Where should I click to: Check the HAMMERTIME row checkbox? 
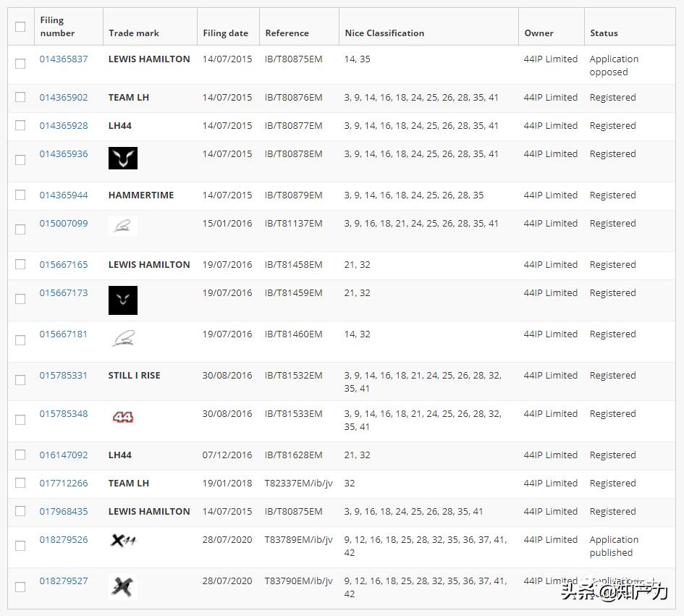point(20,195)
